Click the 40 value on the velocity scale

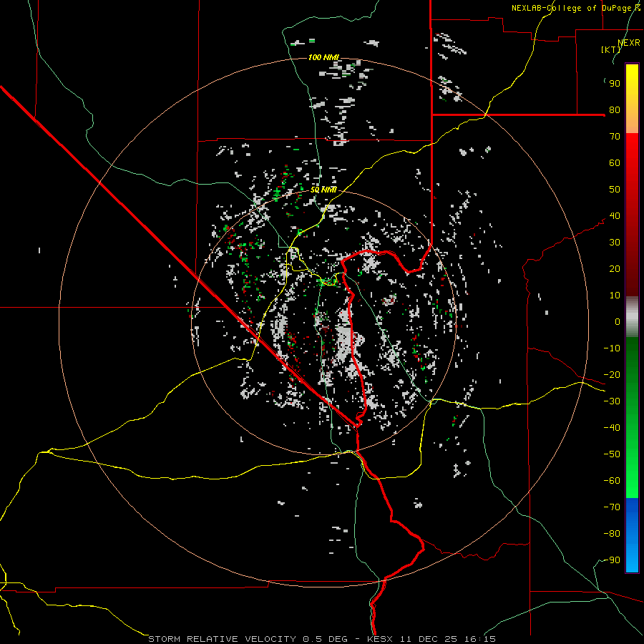pyautogui.click(x=615, y=216)
